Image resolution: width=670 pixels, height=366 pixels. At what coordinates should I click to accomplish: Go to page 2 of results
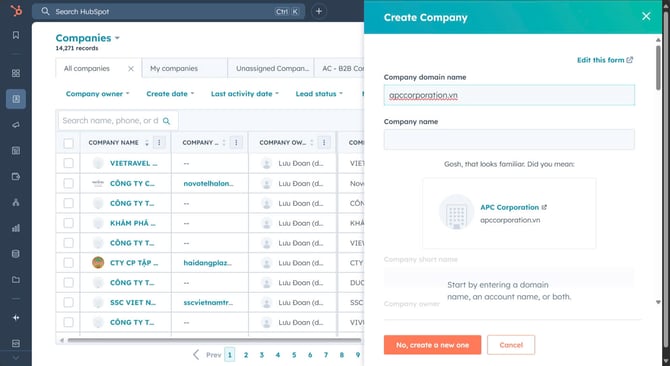(246, 354)
